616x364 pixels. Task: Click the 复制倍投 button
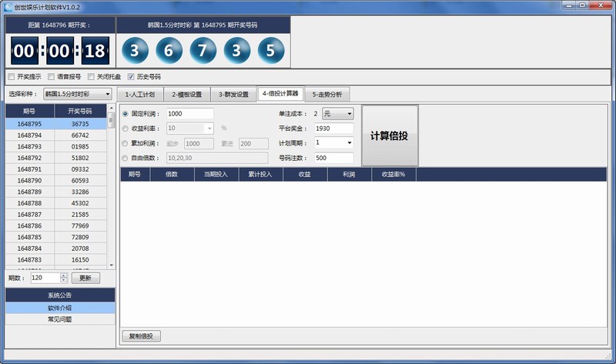click(x=142, y=336)
